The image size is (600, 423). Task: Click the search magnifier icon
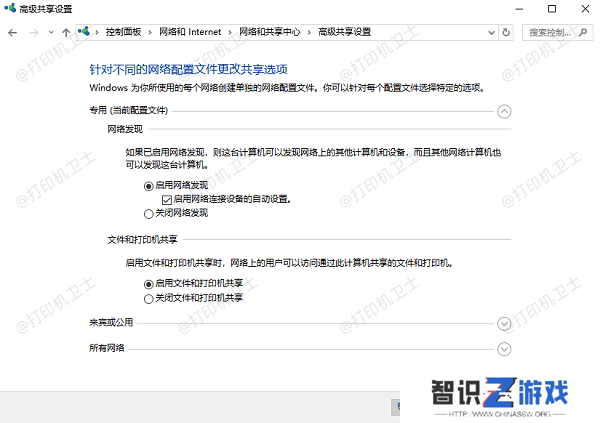click(x=583, y=33)
